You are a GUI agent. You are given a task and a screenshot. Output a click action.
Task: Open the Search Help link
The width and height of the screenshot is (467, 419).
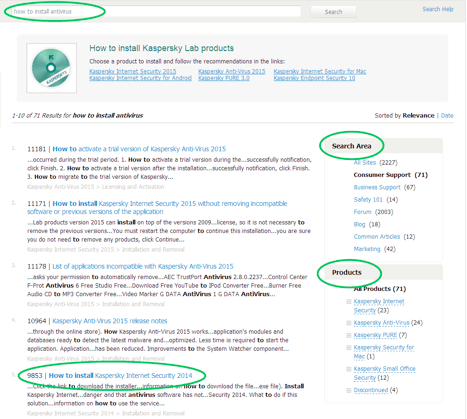(x=438, y=9)
